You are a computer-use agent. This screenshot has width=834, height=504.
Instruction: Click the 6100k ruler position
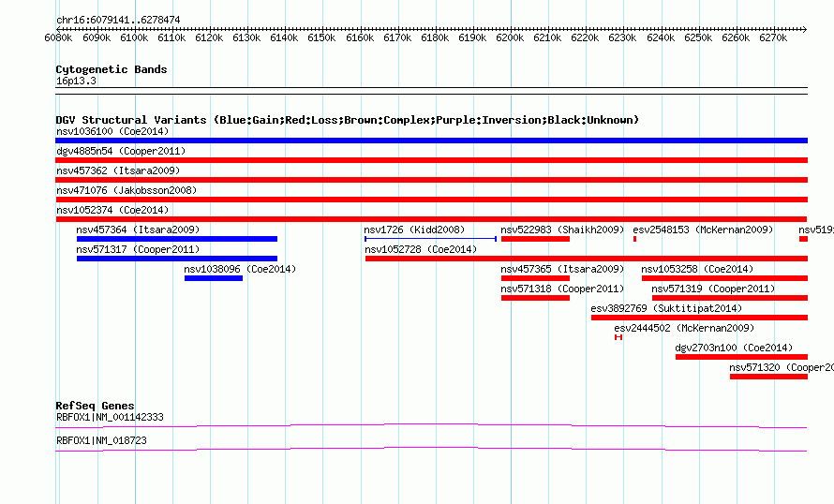[134, 37]
